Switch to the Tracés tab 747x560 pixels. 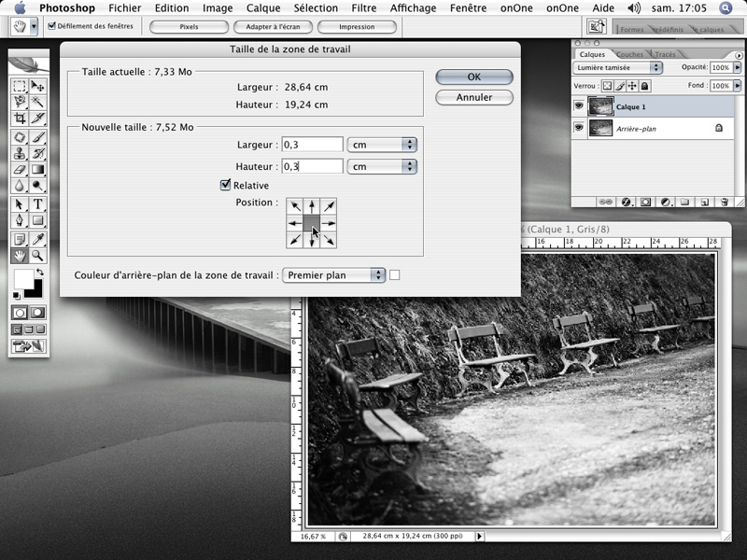(x=665, y=54)
